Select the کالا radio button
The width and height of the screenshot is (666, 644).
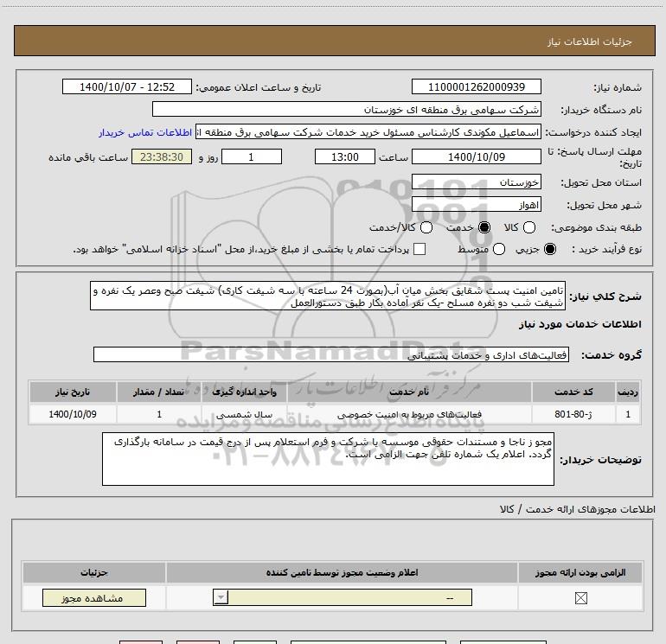(x=528, y=227)
